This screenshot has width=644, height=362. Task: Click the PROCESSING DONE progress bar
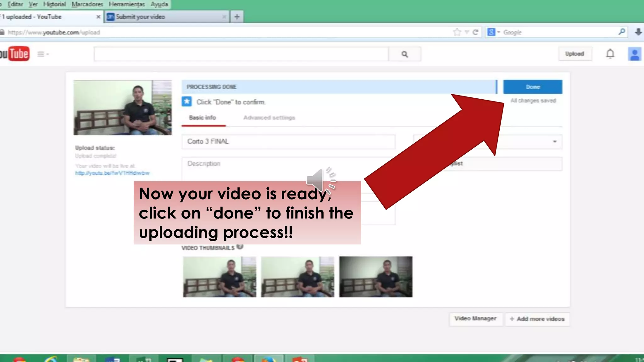(339, 87)
